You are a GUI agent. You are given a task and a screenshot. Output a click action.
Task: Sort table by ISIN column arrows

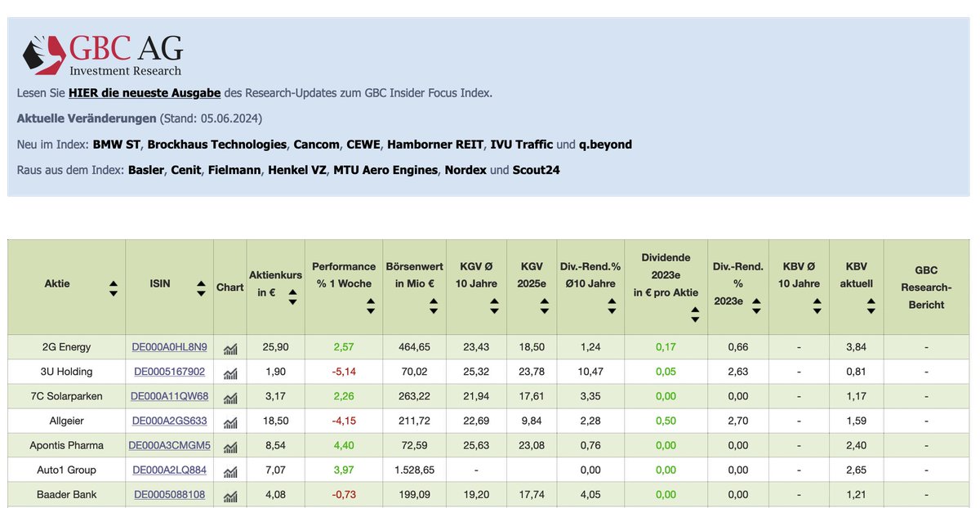pos(201,288)
